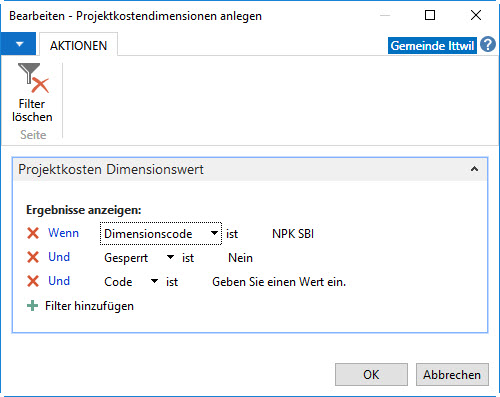Click the OK button
500x397 pixels.
(371, 375)
